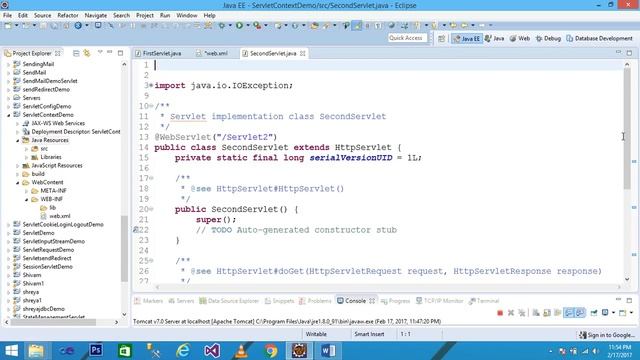Click Project Explorer vertical scrollbar thumb
Viewport: 640px width, 360px height.
point(124,249)
